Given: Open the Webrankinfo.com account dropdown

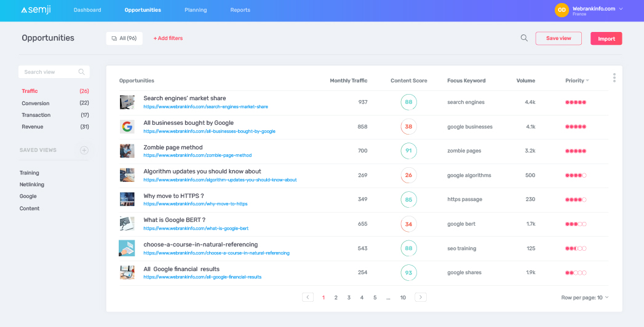Looking at the screenshot, I should [621, 9].
